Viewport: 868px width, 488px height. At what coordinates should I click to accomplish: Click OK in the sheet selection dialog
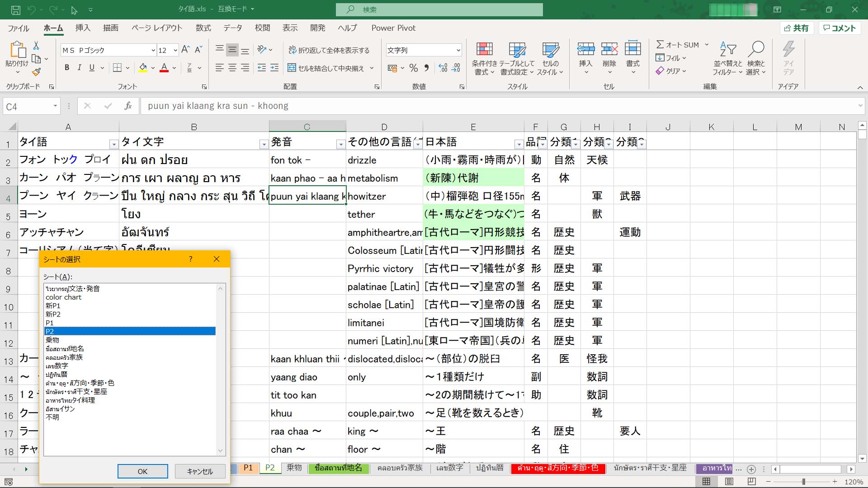142,471
